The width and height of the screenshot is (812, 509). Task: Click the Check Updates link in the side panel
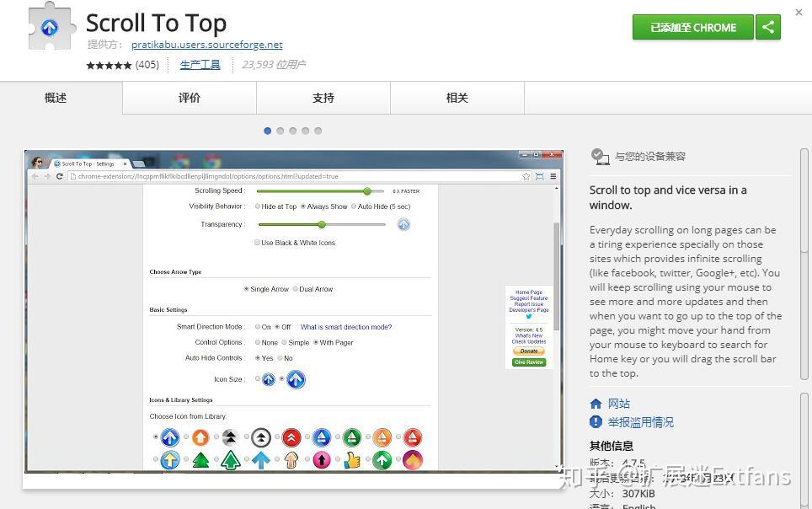tap(529, 341)
